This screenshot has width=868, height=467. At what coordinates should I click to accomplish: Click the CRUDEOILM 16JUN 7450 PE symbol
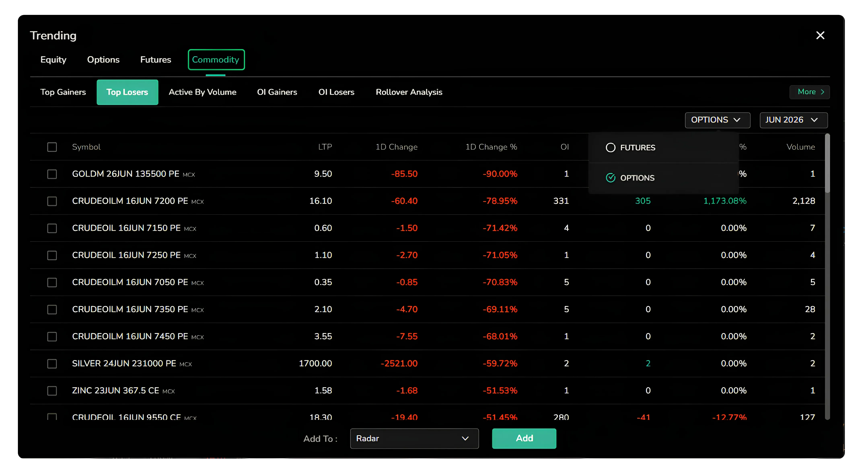pyautogui.click(x=130, y=336)
